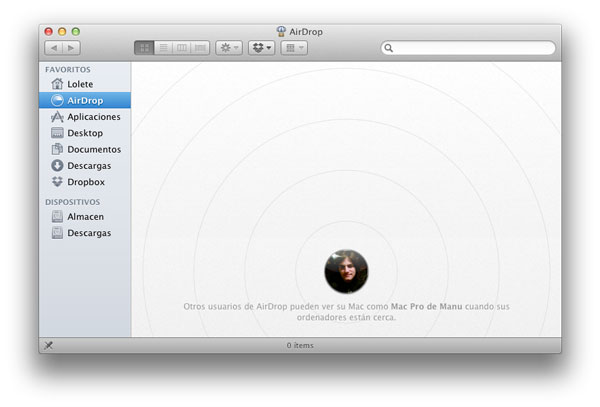The height and width of the screenshot is (407, 600).
Task: Open Dropbox in the sidebar
Action: click(85, 182)
